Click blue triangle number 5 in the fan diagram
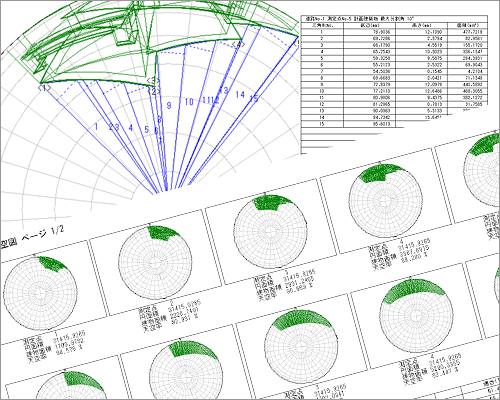Screen dimensions: 500x400 click(146, 130)
